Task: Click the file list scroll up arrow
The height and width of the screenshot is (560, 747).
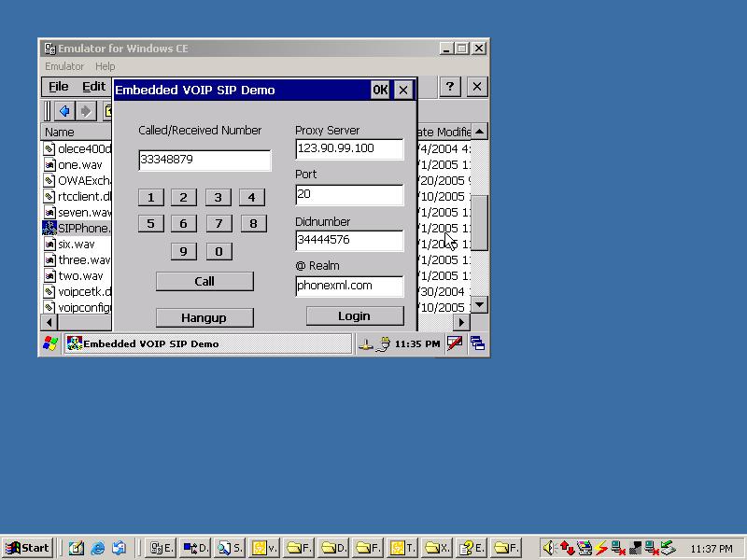Action: tap(479, 132)
